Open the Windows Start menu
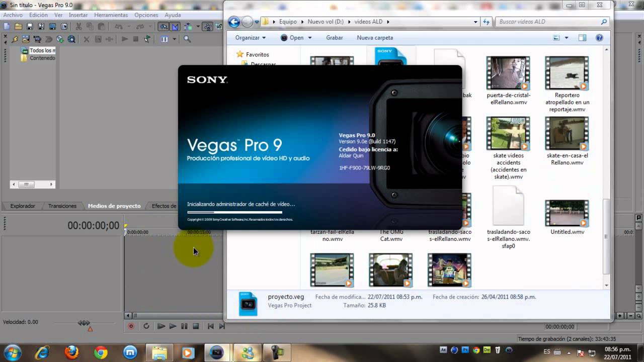Image resolution: width=644 pixels, height=362 pixels. [x=12, y=352]
